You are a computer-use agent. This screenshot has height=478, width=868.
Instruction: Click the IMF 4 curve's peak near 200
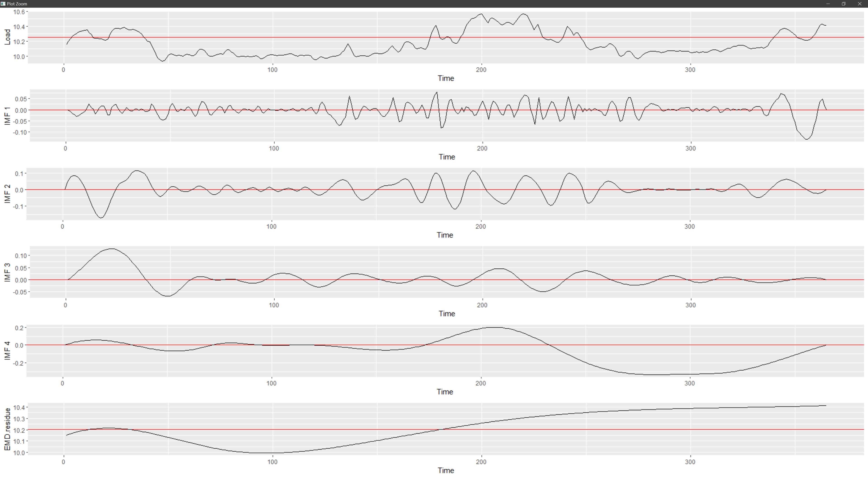click(495, 327)
